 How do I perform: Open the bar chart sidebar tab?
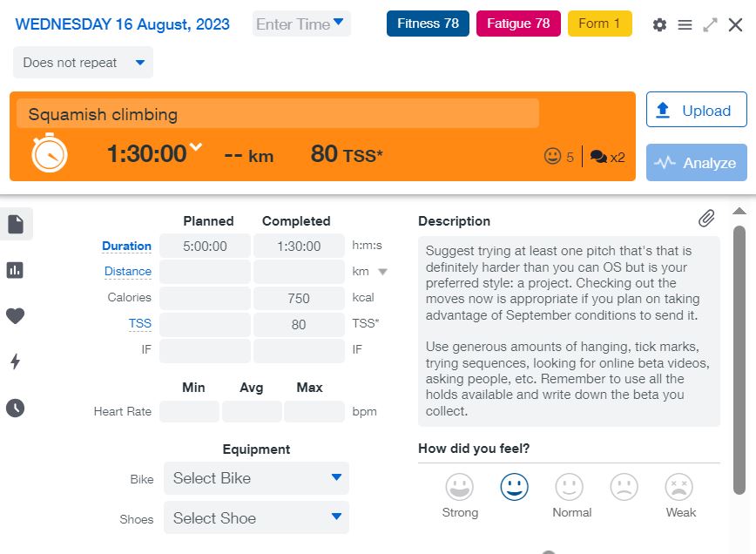click(x=16, y=270)
